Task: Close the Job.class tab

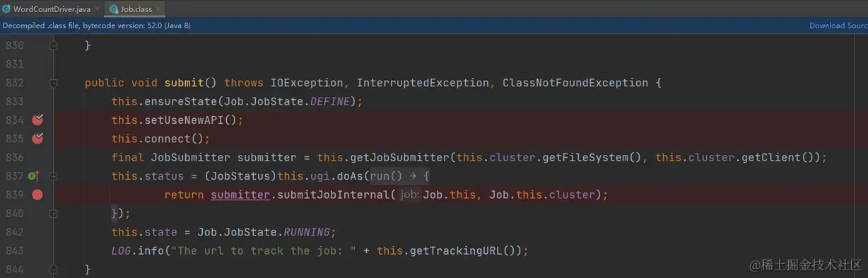Action: point(159,9)
